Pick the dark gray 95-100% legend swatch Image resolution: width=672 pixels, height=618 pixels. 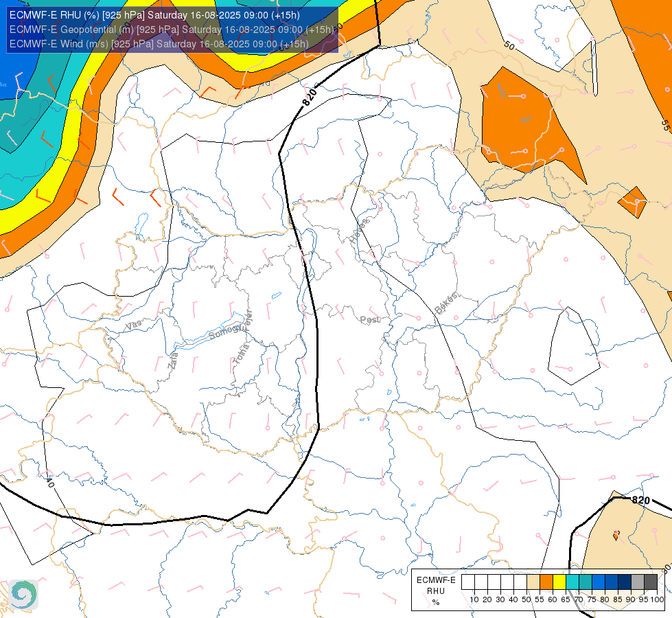[651, 582]
